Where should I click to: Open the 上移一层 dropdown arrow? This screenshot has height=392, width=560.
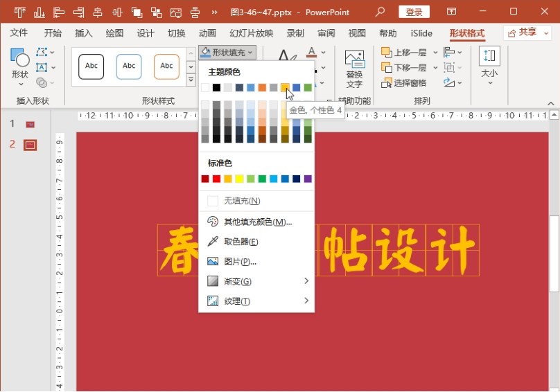coord(435,53)
